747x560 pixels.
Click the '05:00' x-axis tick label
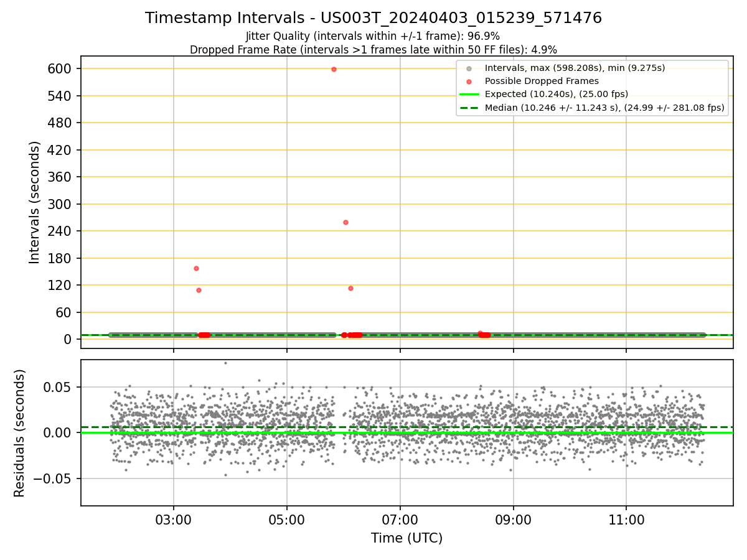pos(287,520)
